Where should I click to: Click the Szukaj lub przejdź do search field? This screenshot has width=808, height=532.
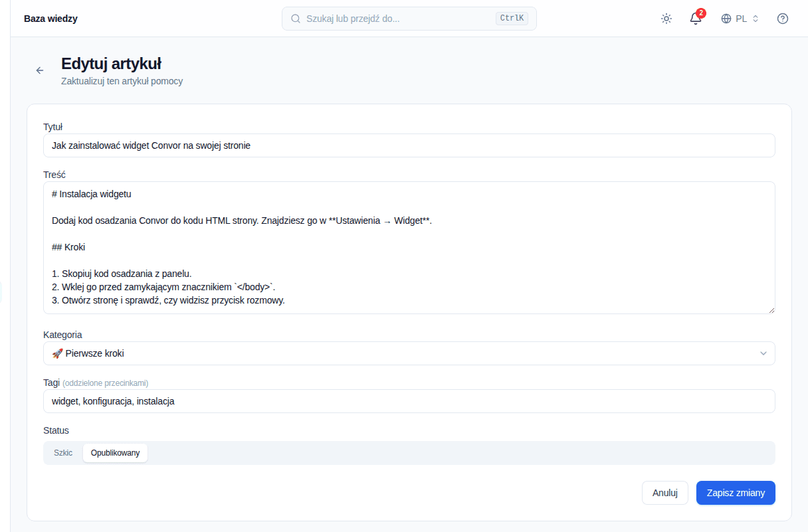pyautogui.click(x=409, y=19)
